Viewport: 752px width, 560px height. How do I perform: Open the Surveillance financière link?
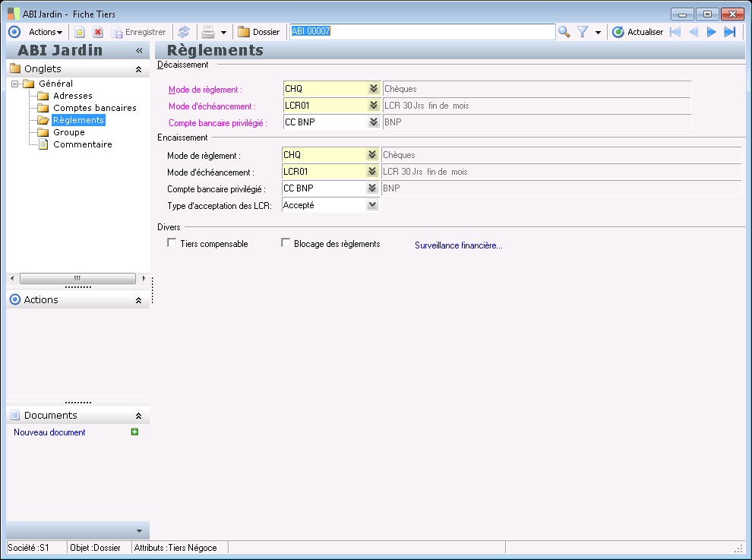pyautogui.click(x=458, y=245)
